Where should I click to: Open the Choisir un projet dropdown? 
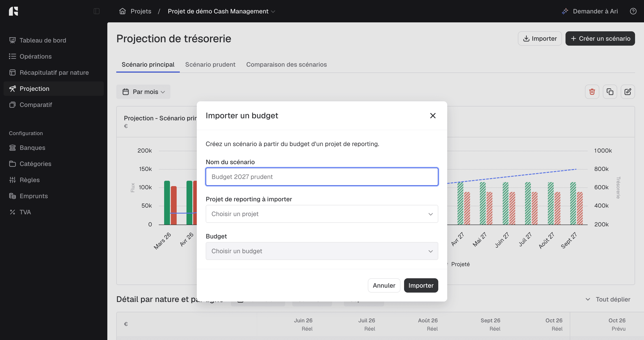(x=322, y=214)
